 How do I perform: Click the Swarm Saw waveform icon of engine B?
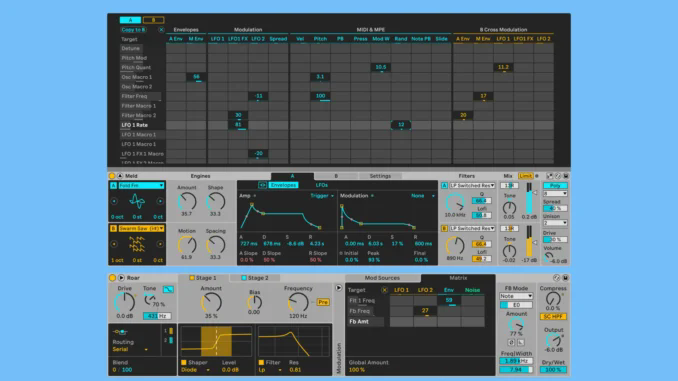137,244
